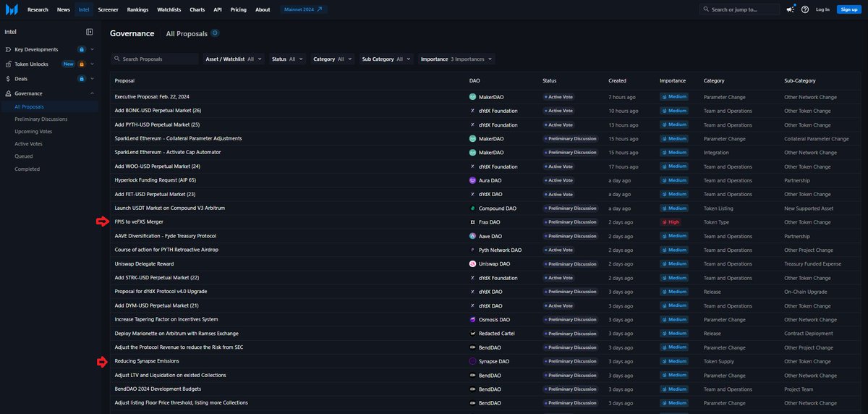Image resolution: width=868 pixels, height=414 pixels.
Task: Click the Importance column header
Action: point(673,80)
